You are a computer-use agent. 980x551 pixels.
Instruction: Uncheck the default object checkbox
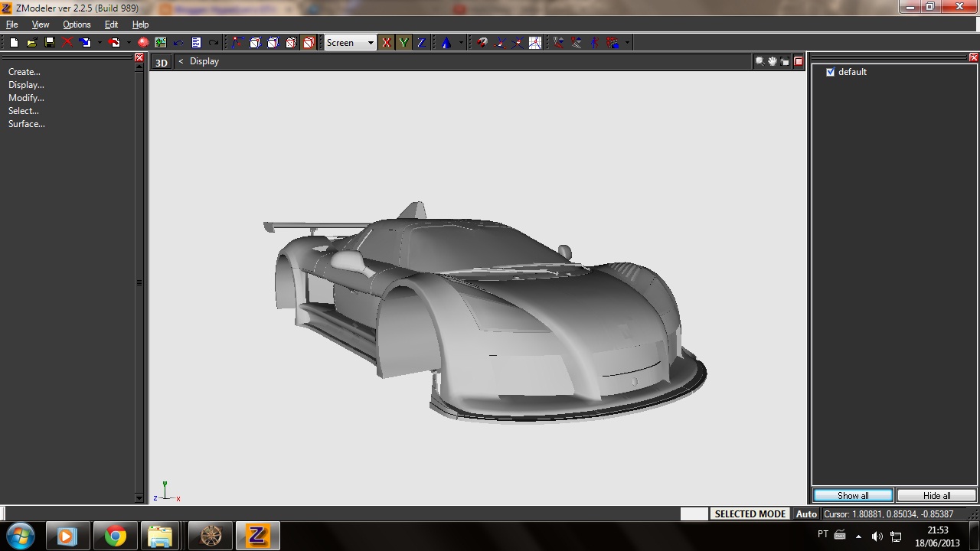pos(830,72)
